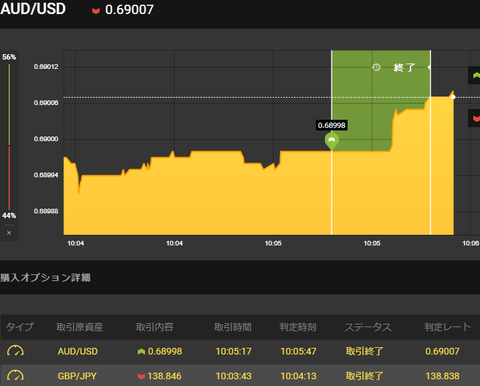Select GBP/JPY asset in trade table
The image size is (480, 386).
click(x=77, y=376)
